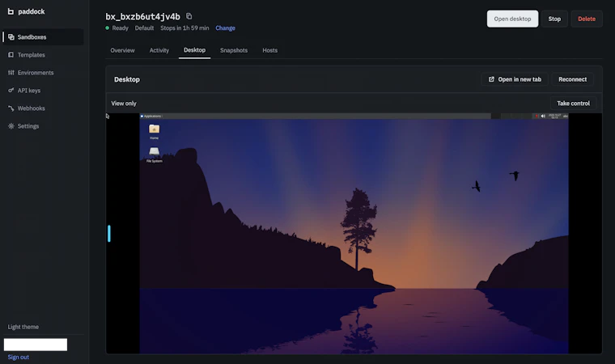Open the Home folder icon on desktop
The image size is (615, 364).
[154, 131]
